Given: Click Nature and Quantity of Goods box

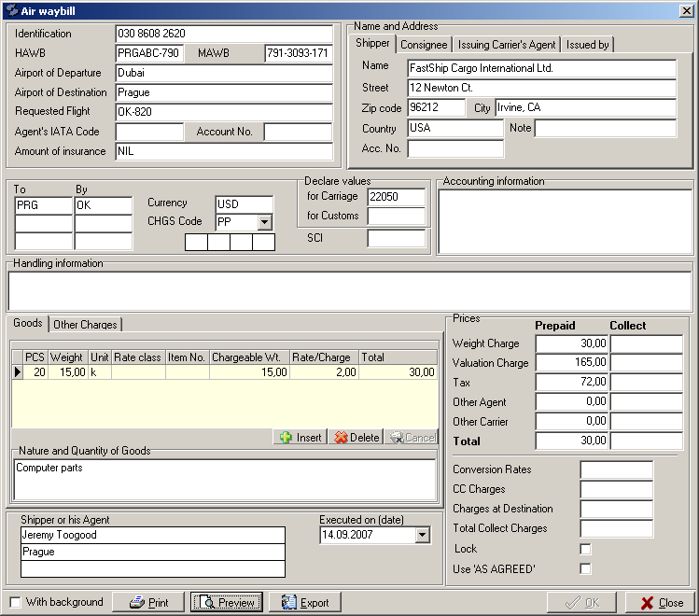Looking at the screenshot, I should (225, 480).
